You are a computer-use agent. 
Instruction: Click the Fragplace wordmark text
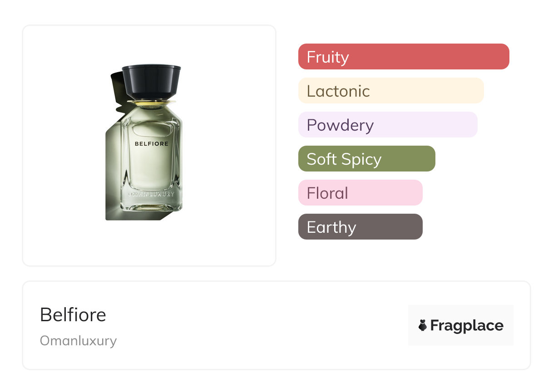[466, 325]
